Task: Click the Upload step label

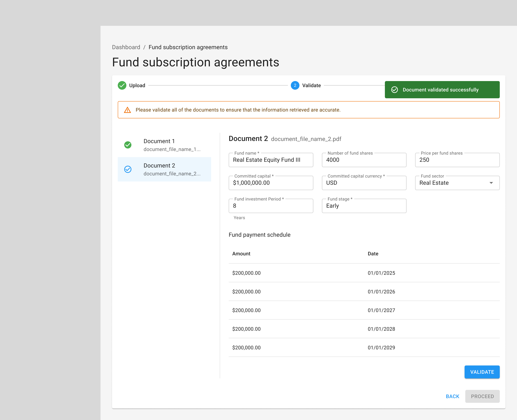Action: pos(137,85)
